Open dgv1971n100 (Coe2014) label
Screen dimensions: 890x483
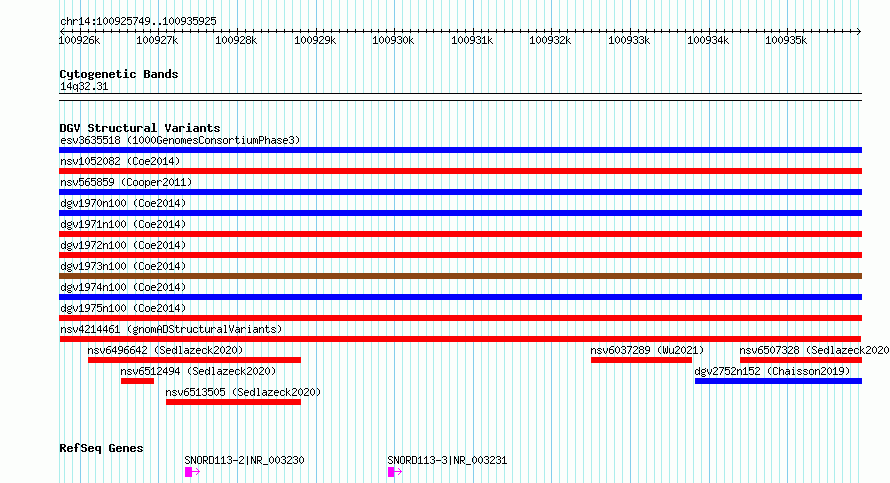123,224
